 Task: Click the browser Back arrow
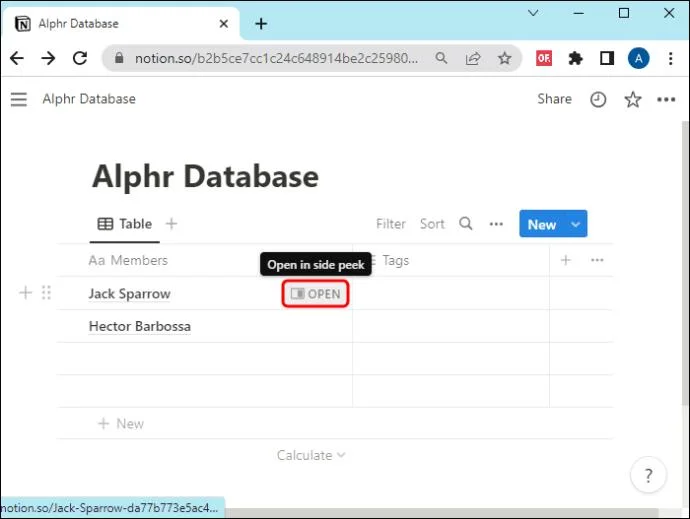17,58
